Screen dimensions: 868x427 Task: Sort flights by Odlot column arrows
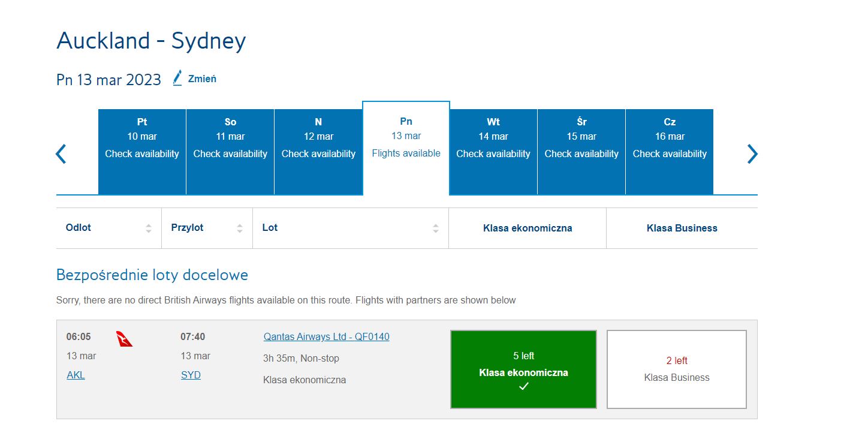(x=149, y=228)
